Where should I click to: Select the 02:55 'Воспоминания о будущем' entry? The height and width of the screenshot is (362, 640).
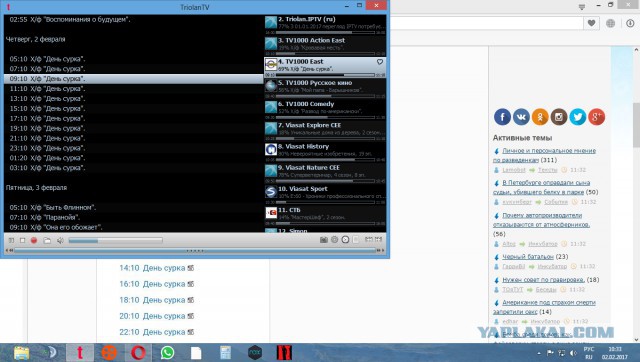(x=133, y=19)
